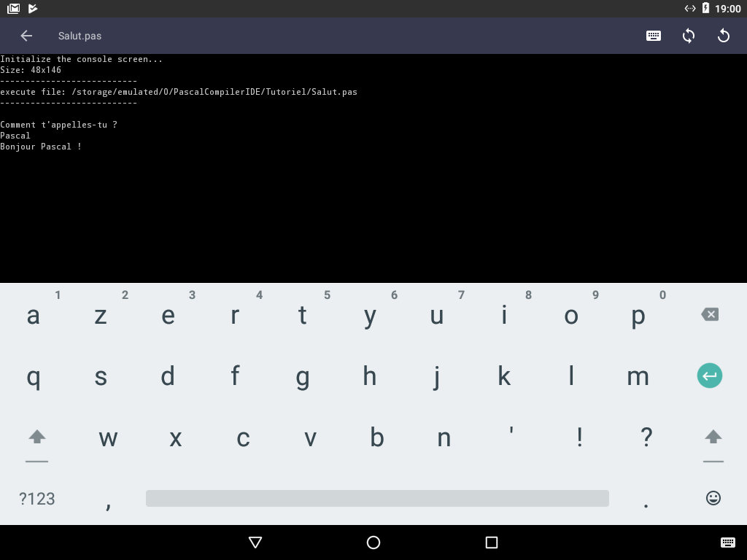
Task: Type the letter a key
Action: pos(33,316)
